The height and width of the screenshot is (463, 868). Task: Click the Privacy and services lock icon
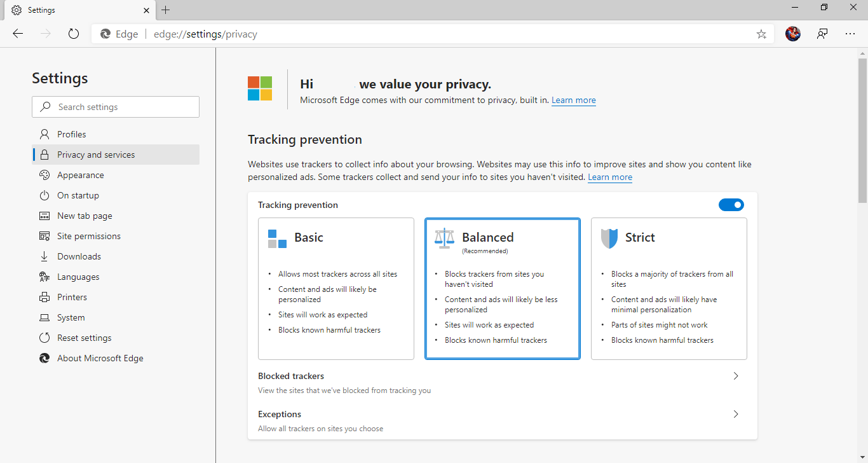[44, 155]
